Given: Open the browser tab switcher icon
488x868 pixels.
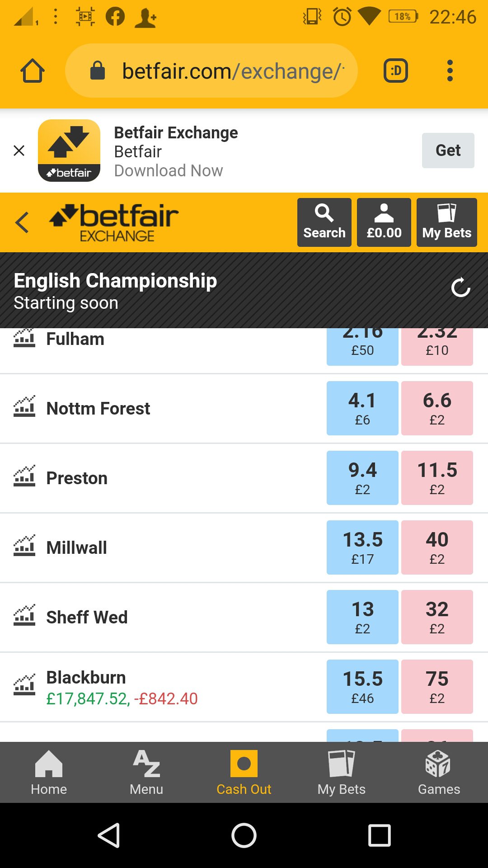Looking at the screenshot, I should (x=396, y=71).
